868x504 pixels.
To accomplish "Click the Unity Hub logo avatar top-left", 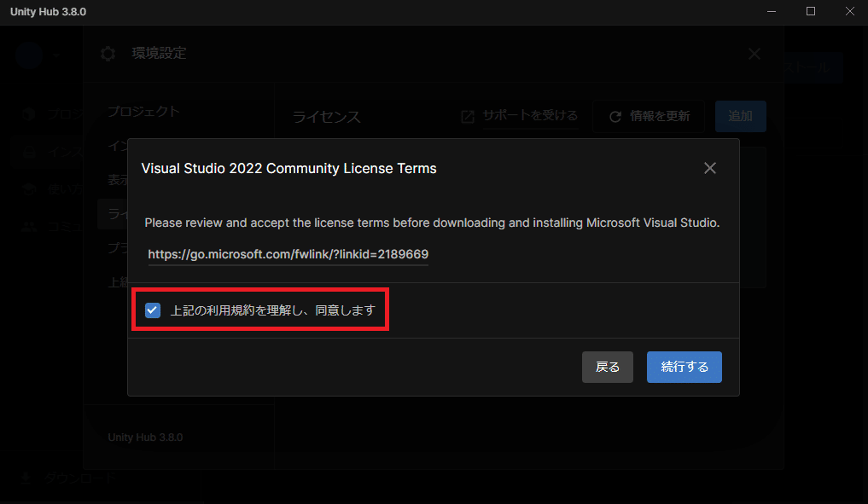I will [x=28, y=55].
